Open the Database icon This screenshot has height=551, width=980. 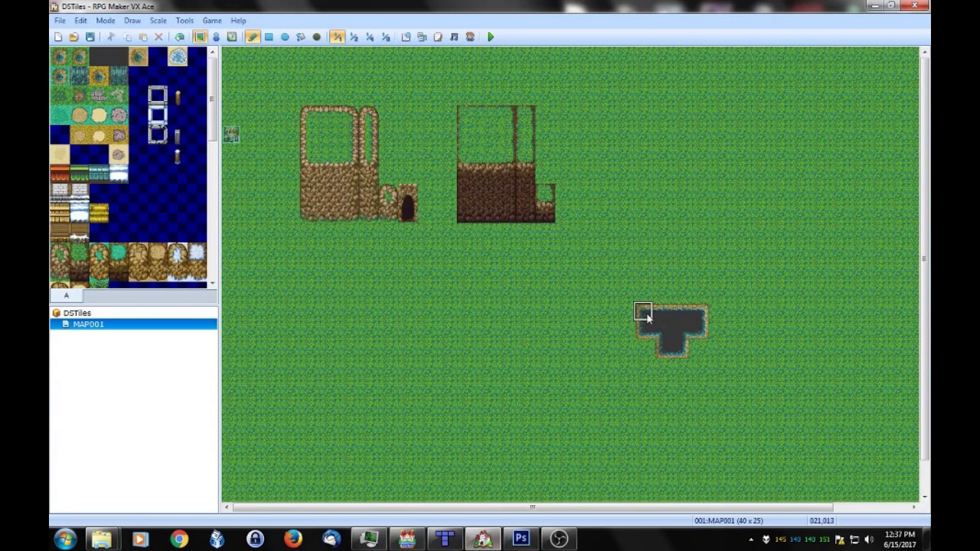(406, 37)
